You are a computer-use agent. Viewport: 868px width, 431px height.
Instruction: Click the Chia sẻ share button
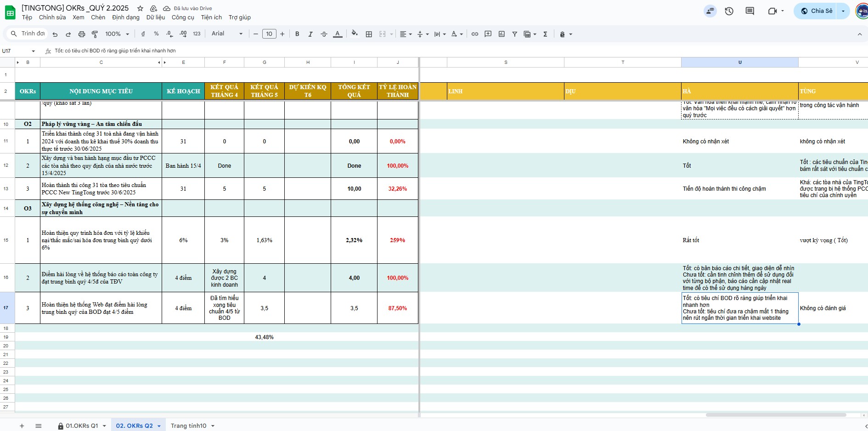817,11
